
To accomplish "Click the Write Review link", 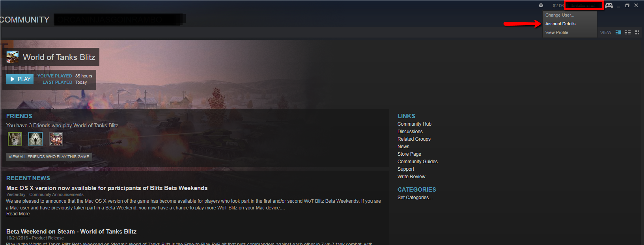I will coord(411,177).
